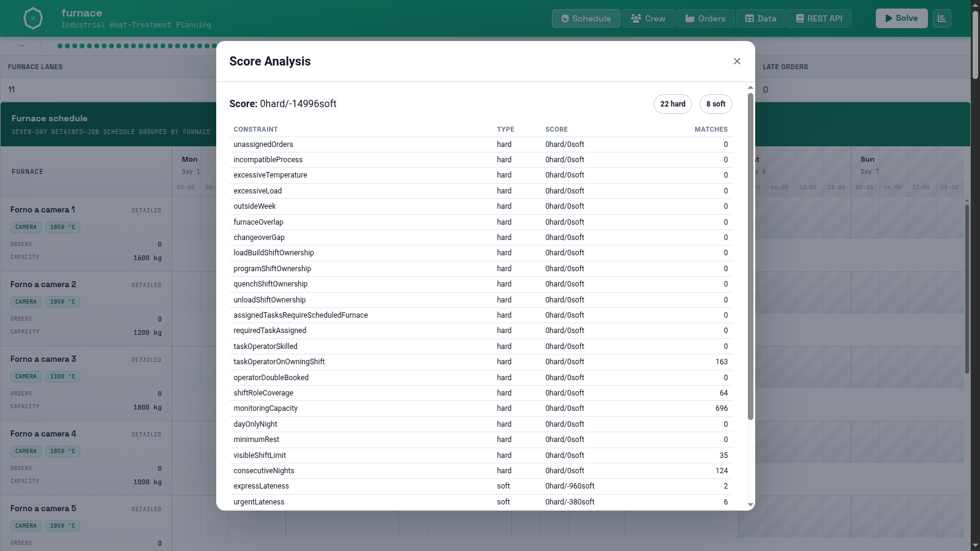Open the Crew tab

[x=648, y=18]
